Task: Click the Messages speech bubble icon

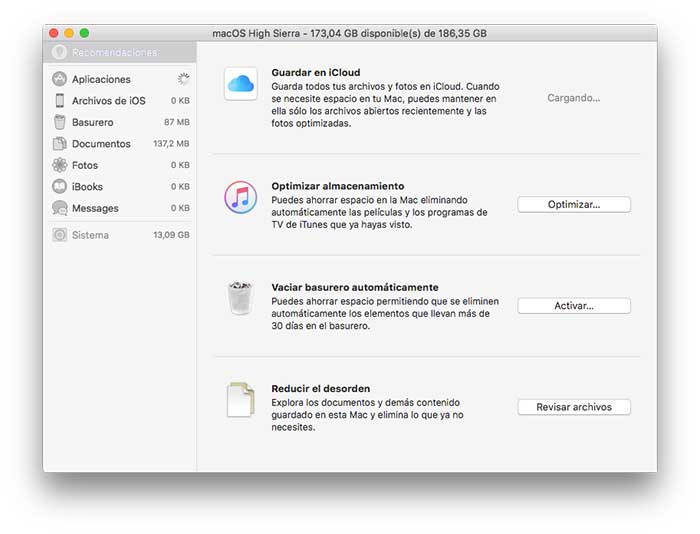Action: pyautogui.click(x=59, y=208)
